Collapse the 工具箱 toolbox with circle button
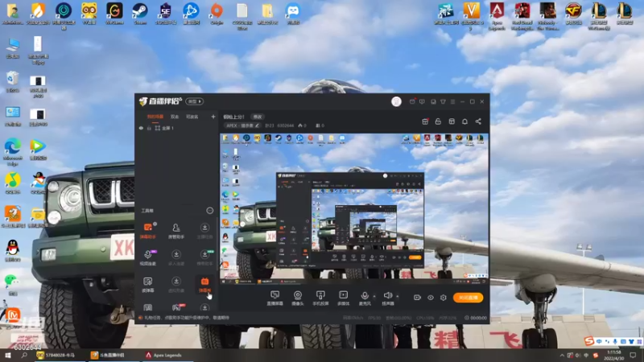 click(x=210, y=211)
